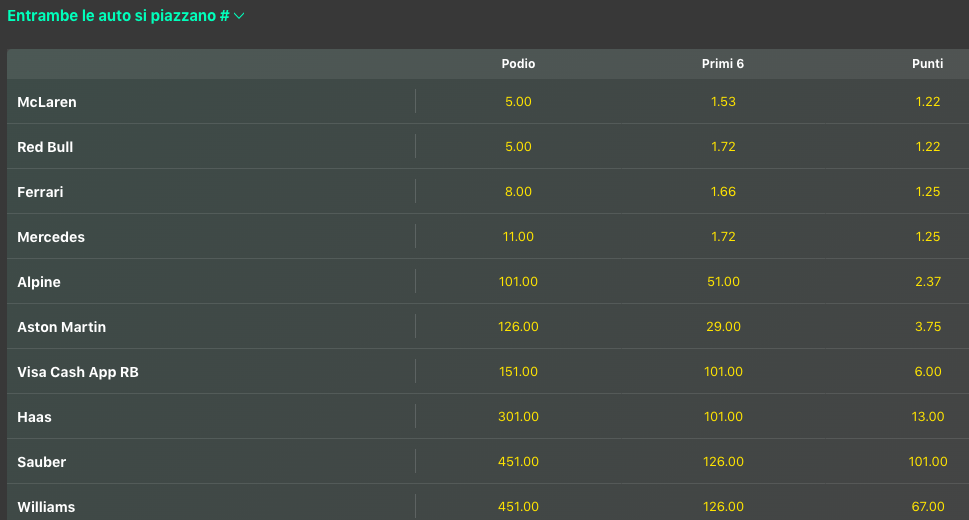Choose Mercedes Punti odds 1.25
969x520 pixels.
click(x=928, y=237)
